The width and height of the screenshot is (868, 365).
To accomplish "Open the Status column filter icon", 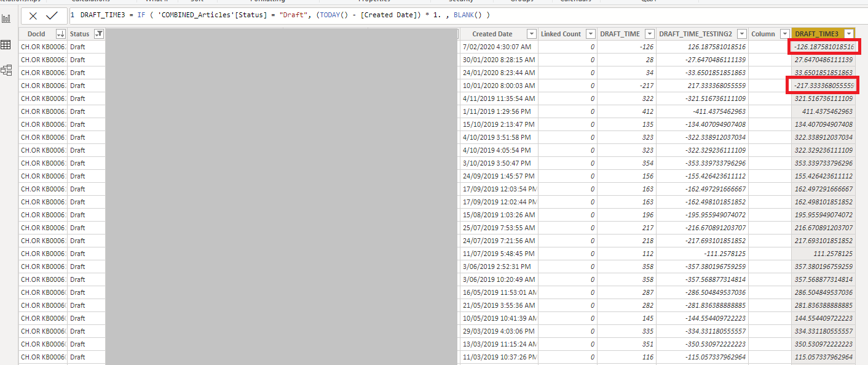I will (99, 34).
